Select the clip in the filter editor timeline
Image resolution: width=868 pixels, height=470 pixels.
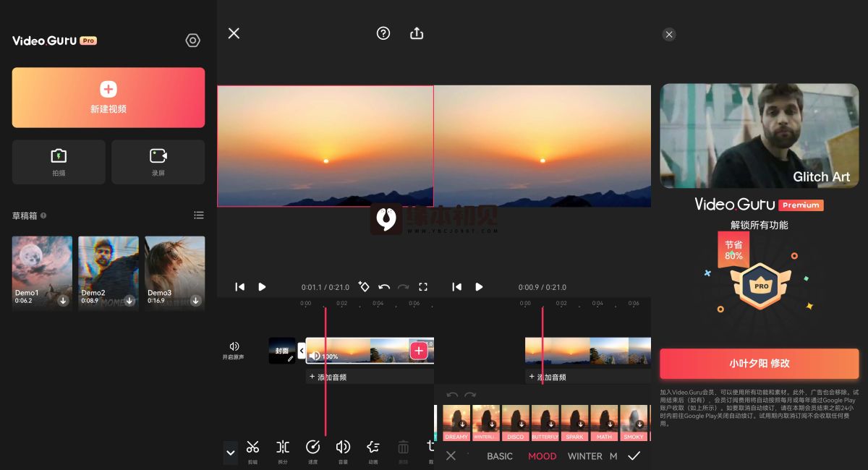click(x=588, y=351)
